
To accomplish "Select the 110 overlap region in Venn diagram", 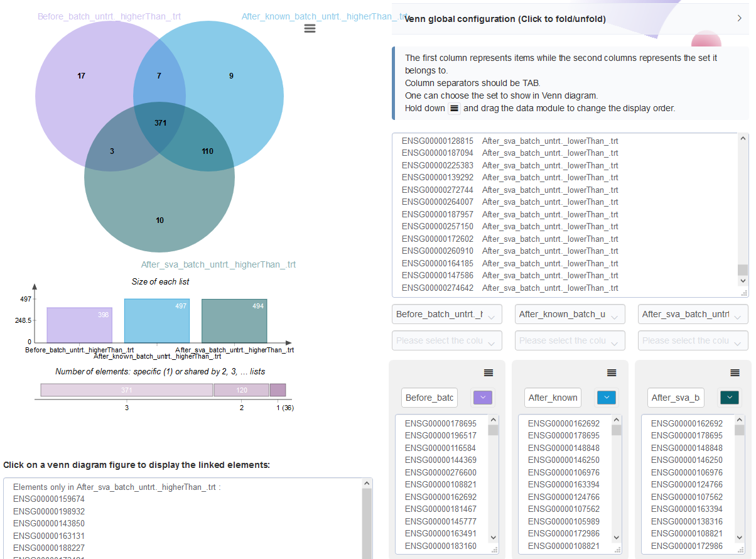I will click(207, 151).
